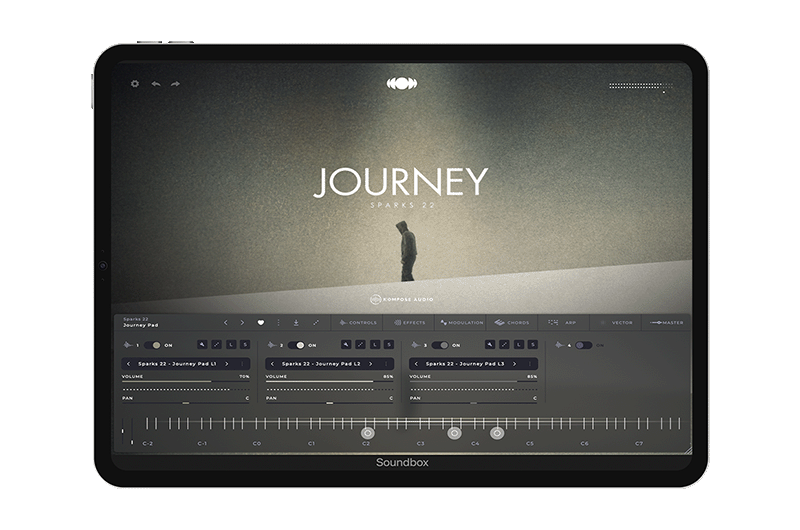Viewport: 800px width, 530px height.
Task: Select next sample for Journey Pad L2
Action: (371, 364)
